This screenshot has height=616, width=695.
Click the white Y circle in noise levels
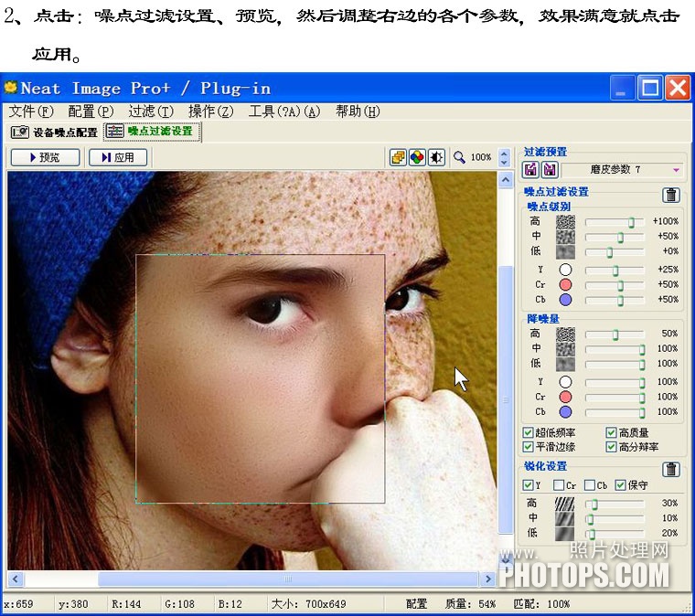tap(565, 270)
